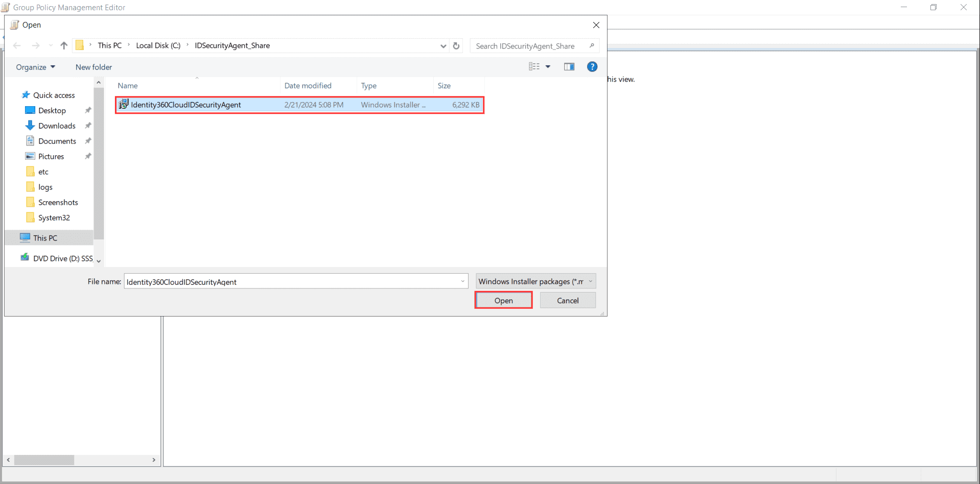This screenshot has width=980, height=484.
Task: Select Quick access in navigation pane
Action: (x=54, y=95)
